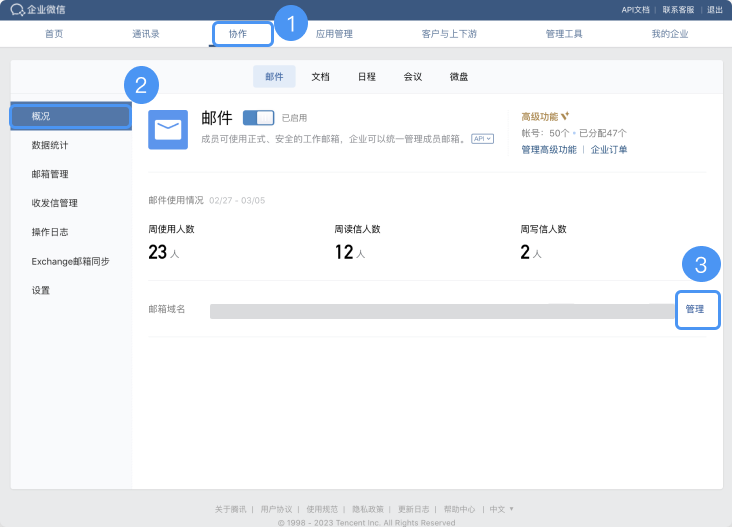Switch to the 文档 tab
The image size is (732, 527).
coord(320,76)
